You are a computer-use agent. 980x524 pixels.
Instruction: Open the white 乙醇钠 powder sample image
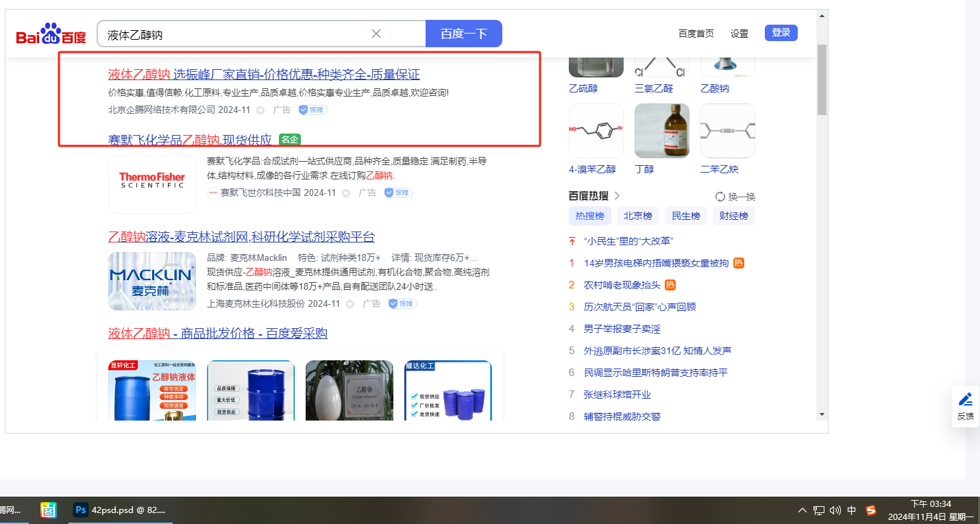tap(350, 390)
